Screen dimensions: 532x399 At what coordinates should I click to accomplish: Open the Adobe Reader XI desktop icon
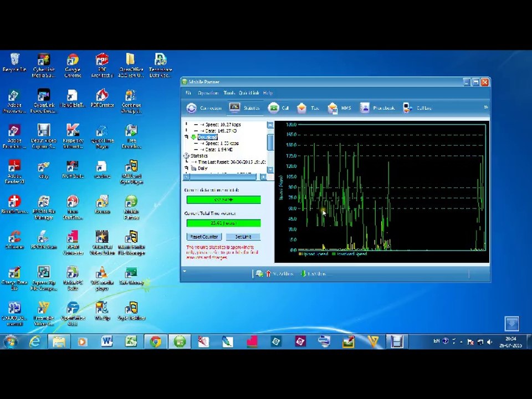point(14,172)
